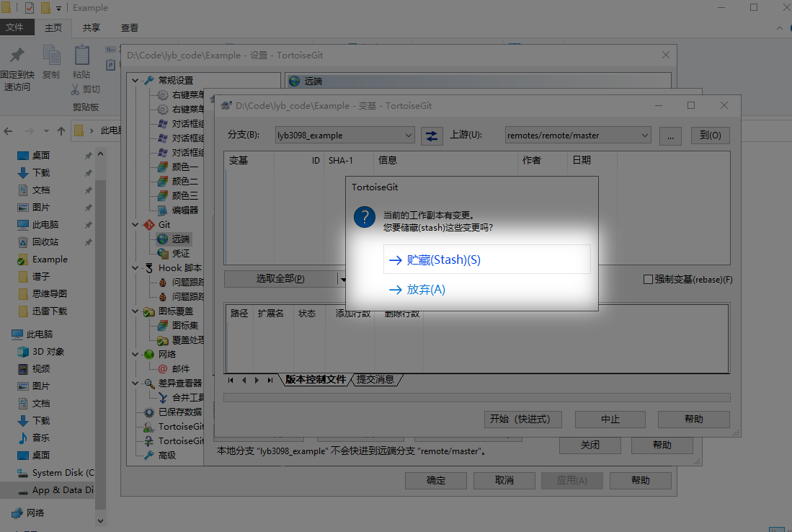This screenshot has width=792, height=532.
Task: Click the next-tab navigation arrow
Action: click(x=257, y=380)
